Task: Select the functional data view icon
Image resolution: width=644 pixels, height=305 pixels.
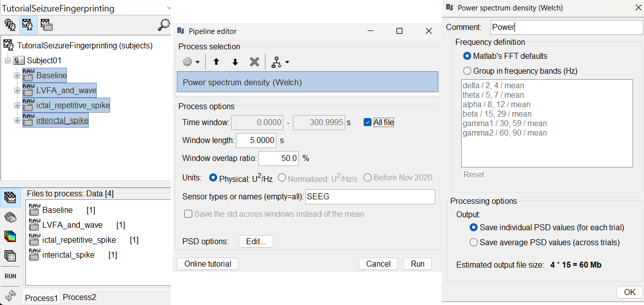Action: [x=28, y=24]
